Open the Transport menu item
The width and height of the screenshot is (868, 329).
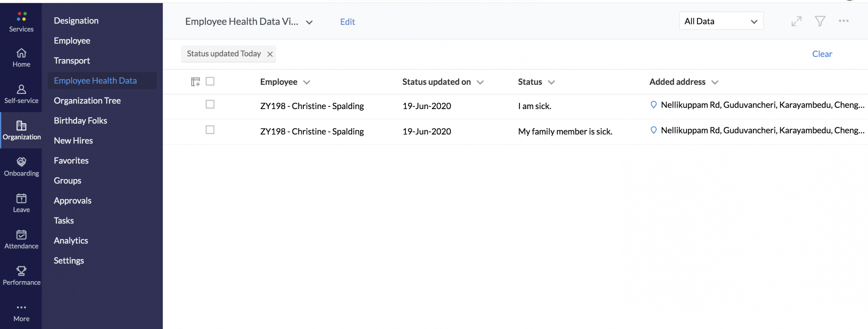coord(72,60)
